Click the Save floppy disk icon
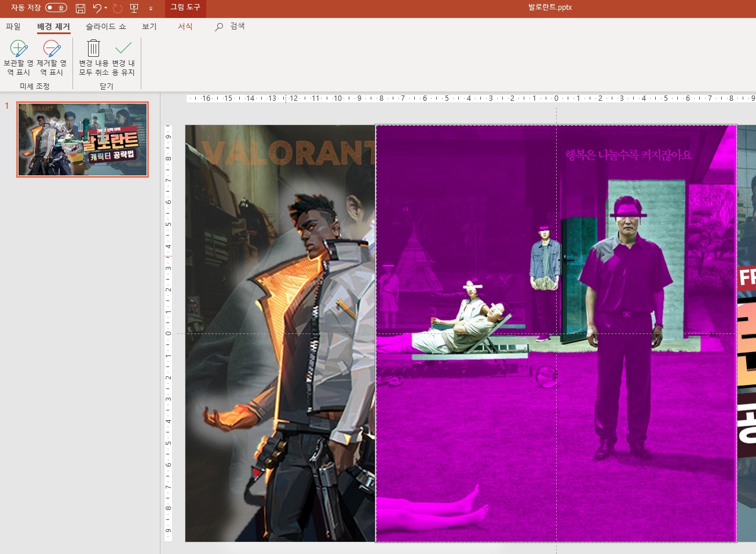Viewport: 756px width, 554px height. (x=81, y=8)
